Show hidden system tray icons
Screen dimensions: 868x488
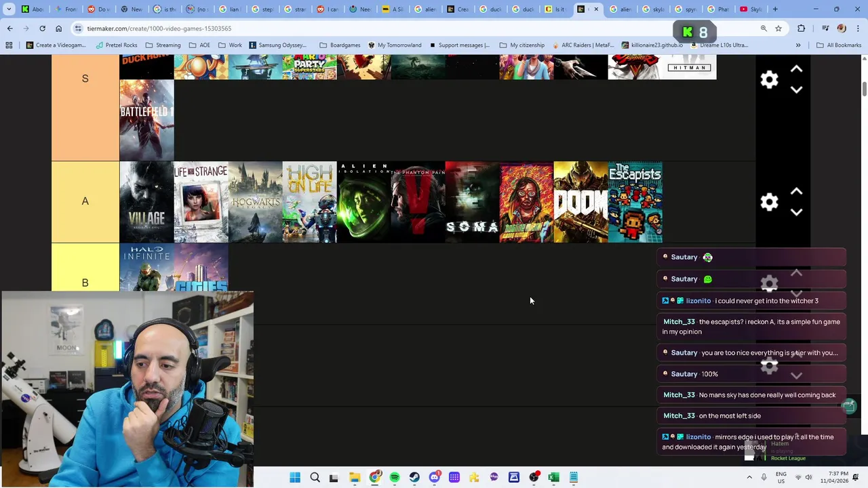pyautogui.click(x=749, y=477)
